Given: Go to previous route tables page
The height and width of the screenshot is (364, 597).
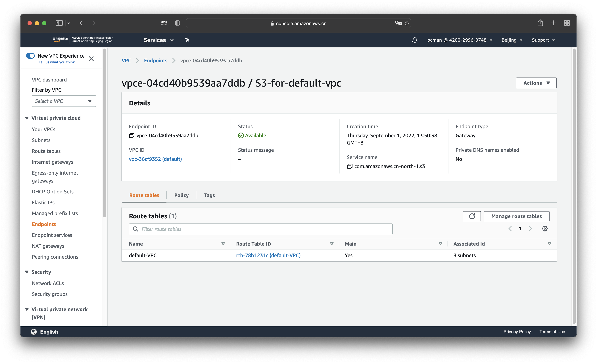Looking at the screenshot, I should [510, 229].
